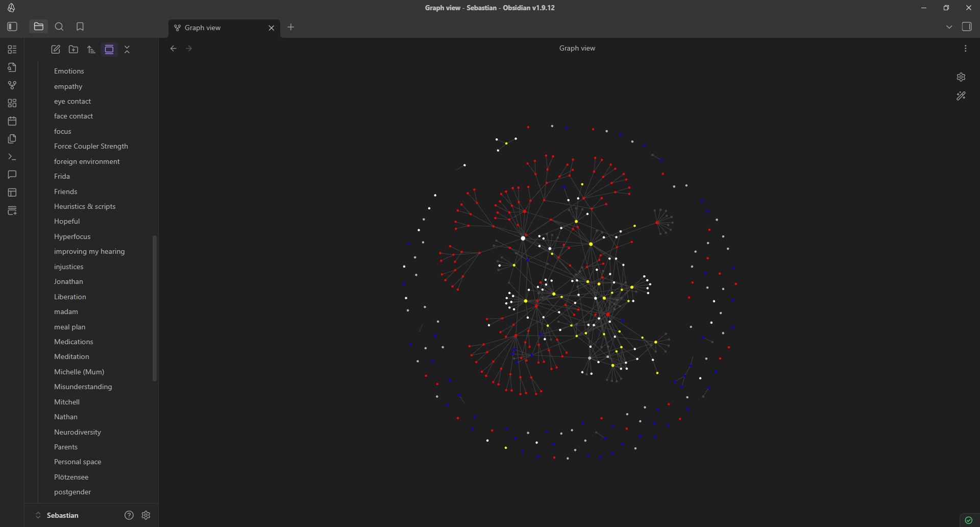This screenshot has height=527, width=980.
Task: Toggle auto-reveal current file
Action: pyautogui.click(x=109, y=50)
